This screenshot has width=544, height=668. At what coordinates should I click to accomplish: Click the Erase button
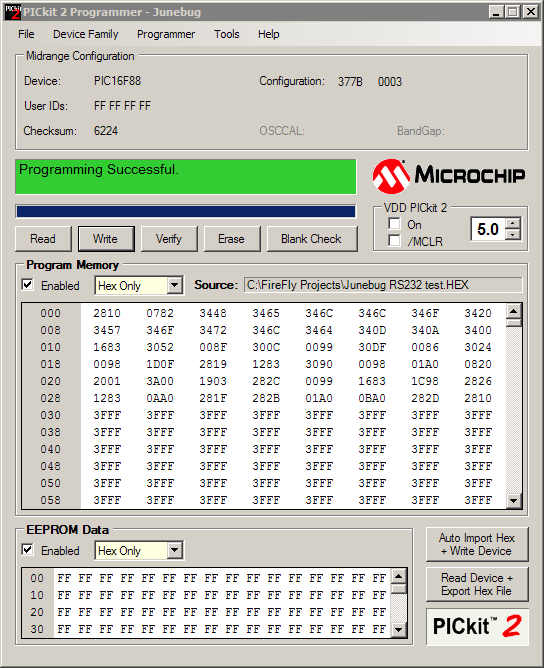point(232,239)
